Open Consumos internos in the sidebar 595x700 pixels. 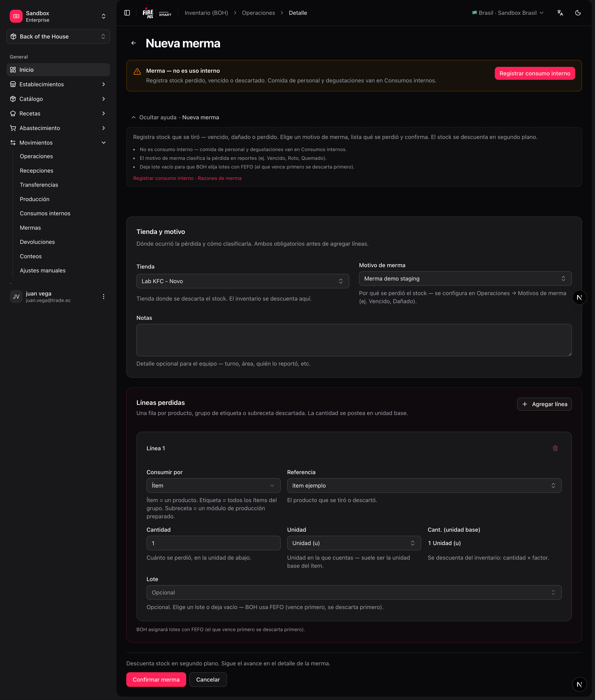(x=45, y=213)
